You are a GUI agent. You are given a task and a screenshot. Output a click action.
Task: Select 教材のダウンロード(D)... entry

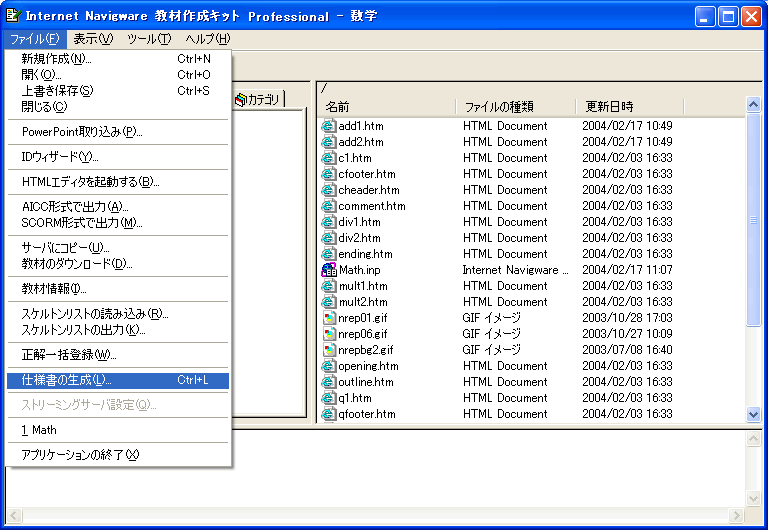pos(118,264)
